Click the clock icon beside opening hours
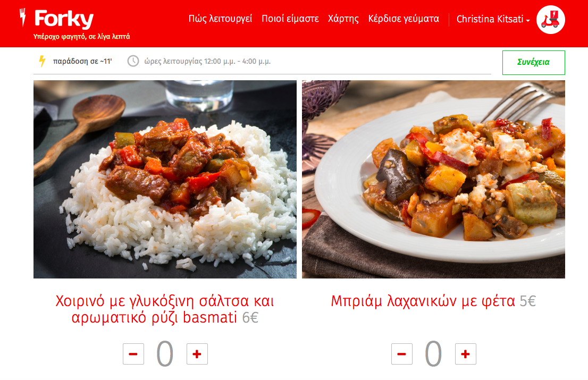588x380 pixels. click(133, 61)
